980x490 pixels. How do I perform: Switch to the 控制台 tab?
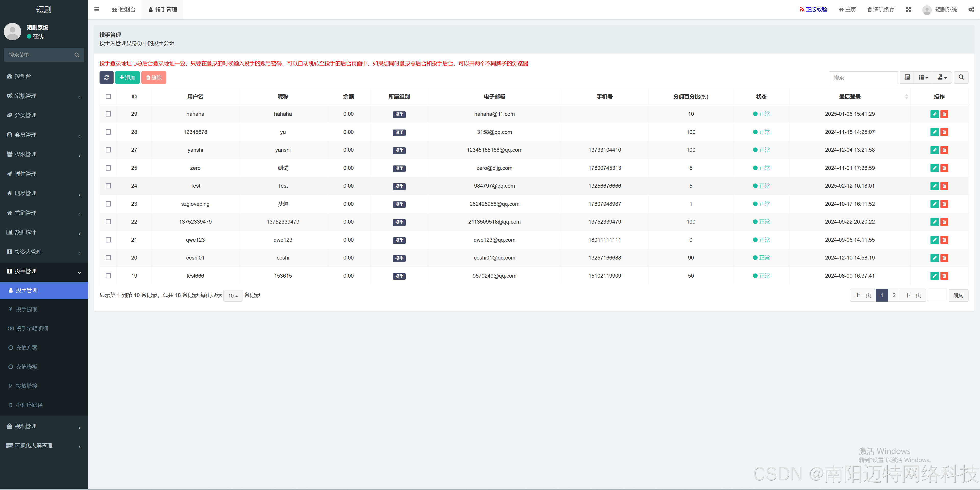point(124,9)
